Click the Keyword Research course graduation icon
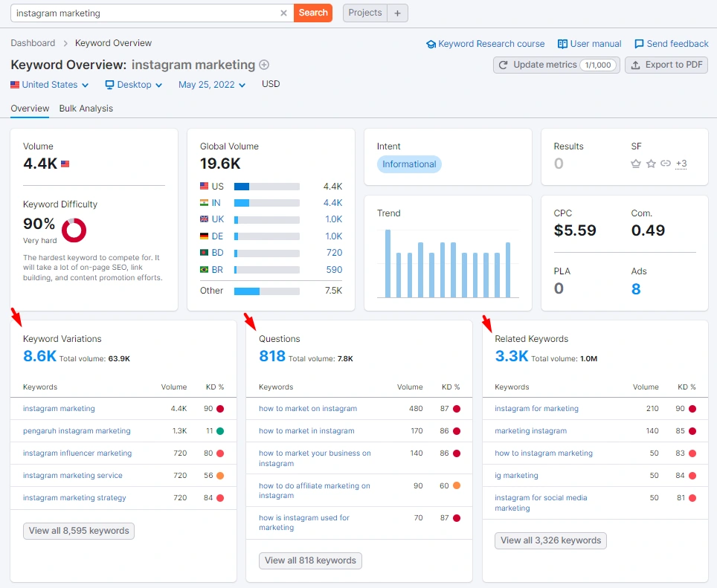The height and width of the screenshot is (588, 717). tap(431, 45)
